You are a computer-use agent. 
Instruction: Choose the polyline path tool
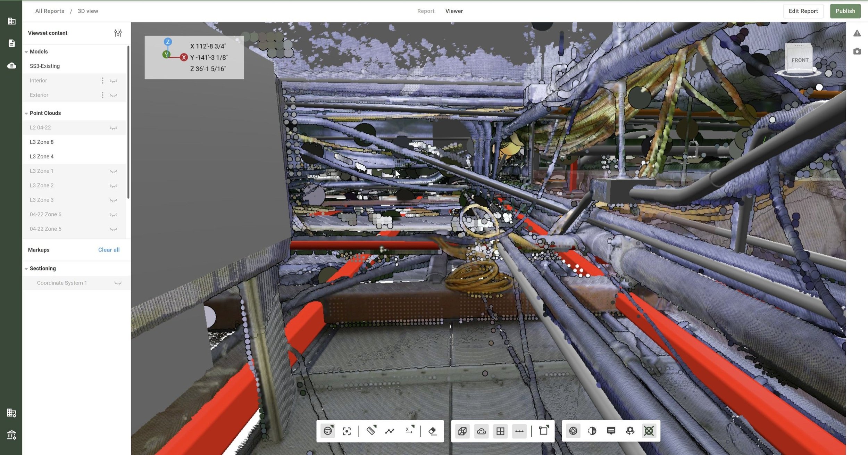coord(390,431)
